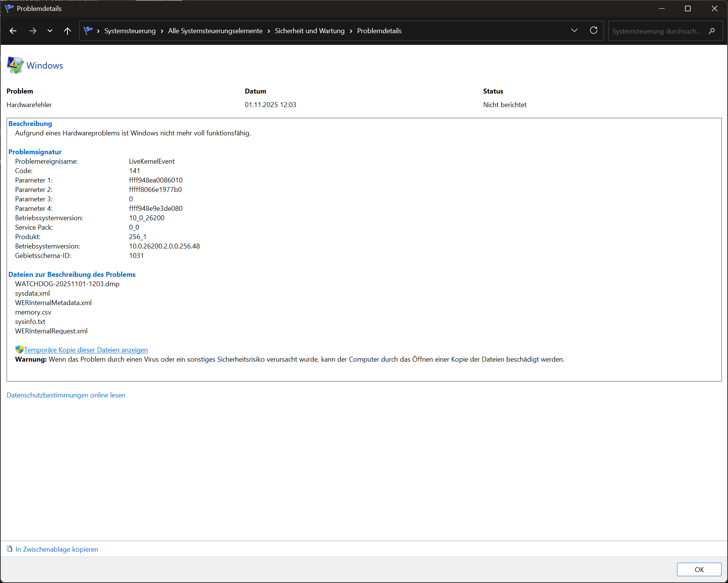Click the flag icon in address bar
This screenshot has height=583, width=728.
coord(88,31)
